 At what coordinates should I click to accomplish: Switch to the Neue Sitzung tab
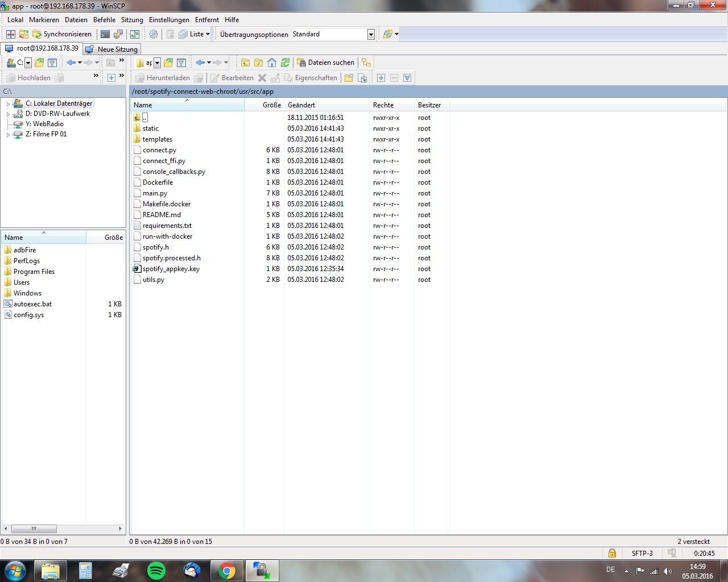coord(112,49)
